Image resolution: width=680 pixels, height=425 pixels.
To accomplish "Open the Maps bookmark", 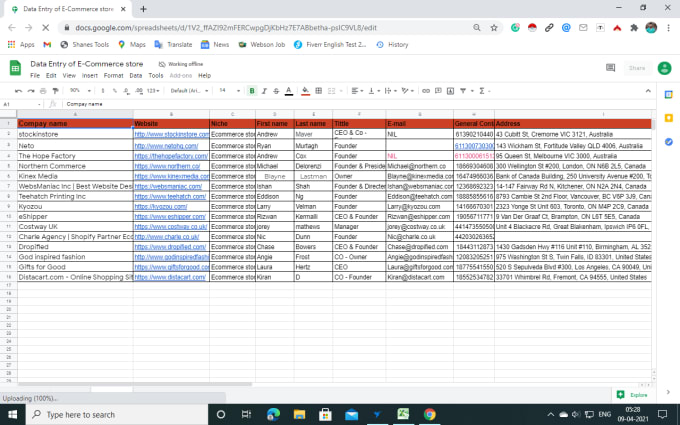I will coord(132,45).
